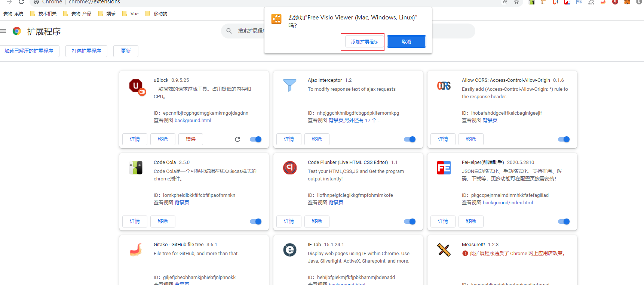This screenshot has width=644, height=285.
Task: Reload the page with the refresh icon
Action: [x=21, y=2]
